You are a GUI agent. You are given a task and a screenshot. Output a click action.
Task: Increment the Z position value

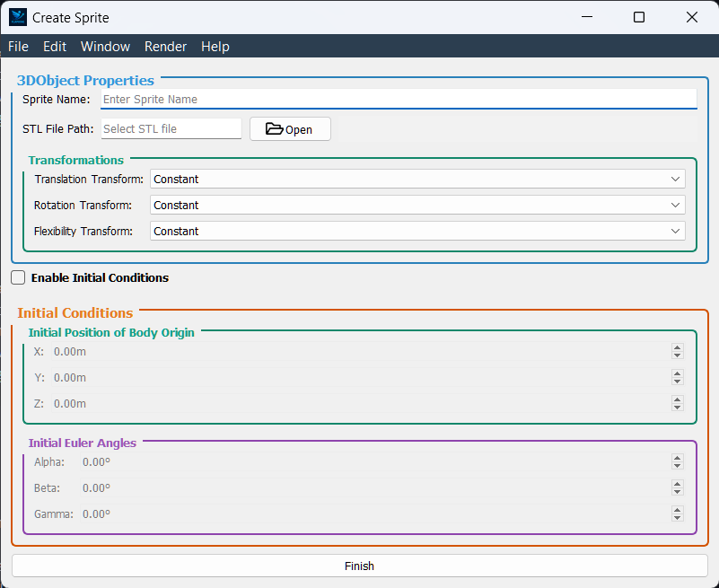(678, 399)
